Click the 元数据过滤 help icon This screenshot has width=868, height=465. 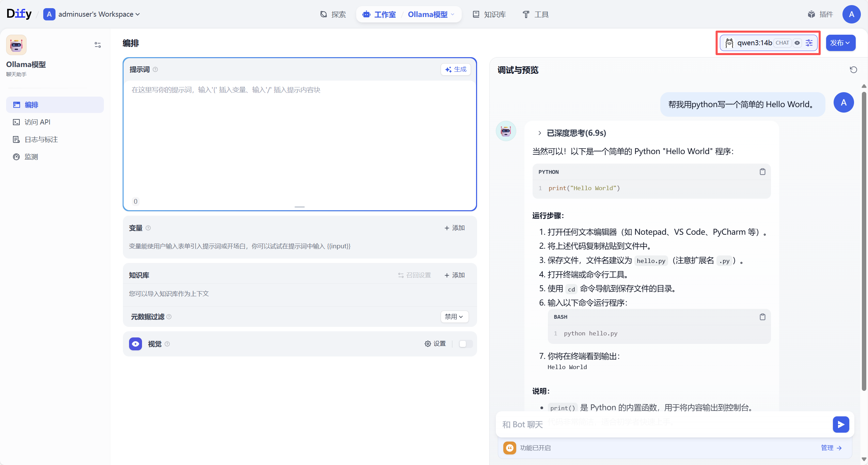coord(169,317)
